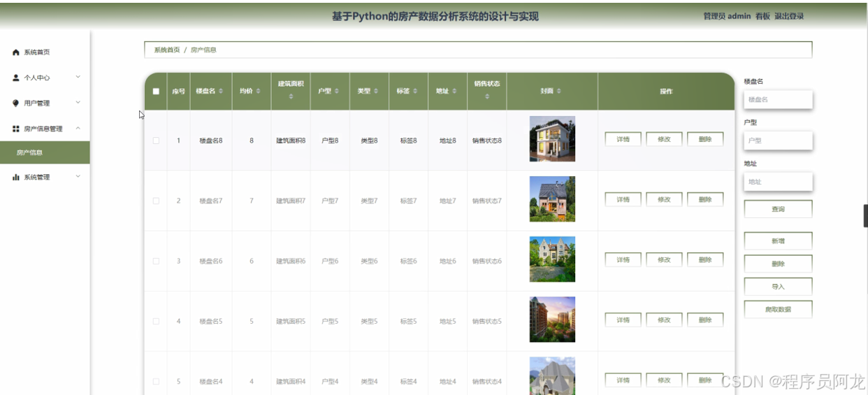This screenshot has width=868, height=395.
Task: Click the grid icon for 房产信息管理
Action: (16, 129)
